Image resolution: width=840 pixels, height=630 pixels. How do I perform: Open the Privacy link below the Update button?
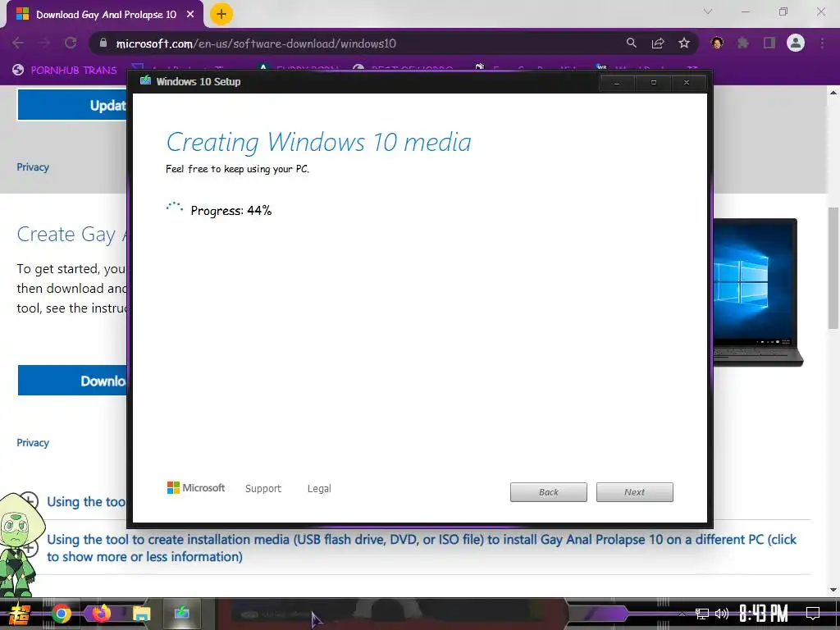click(33, 167)
